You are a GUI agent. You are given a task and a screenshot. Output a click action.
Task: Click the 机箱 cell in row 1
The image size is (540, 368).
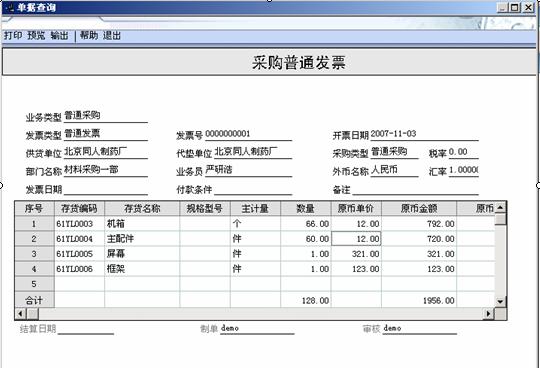point(142,224)
